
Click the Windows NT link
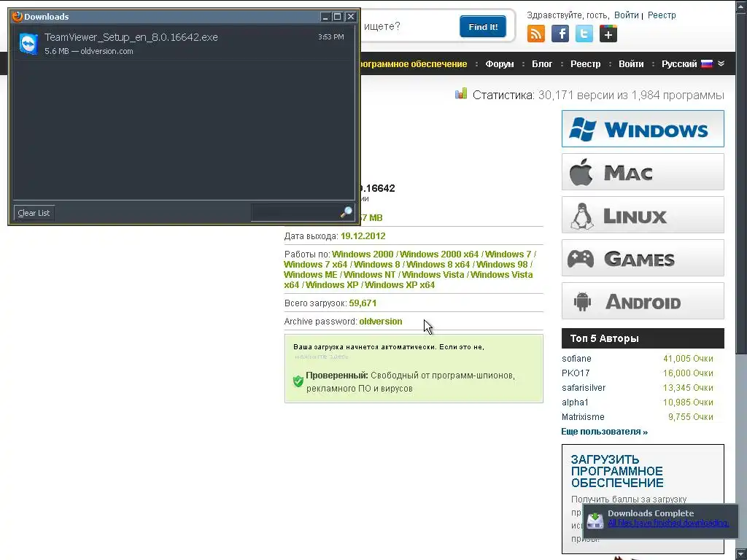pyautogui.click(x=370, y=275)
